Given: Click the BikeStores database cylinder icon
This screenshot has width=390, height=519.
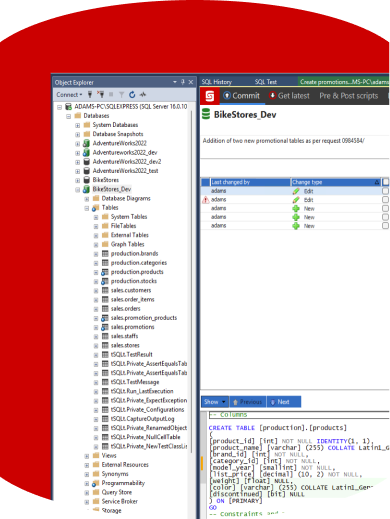Looking at the screenshot, I should (86, 180).
